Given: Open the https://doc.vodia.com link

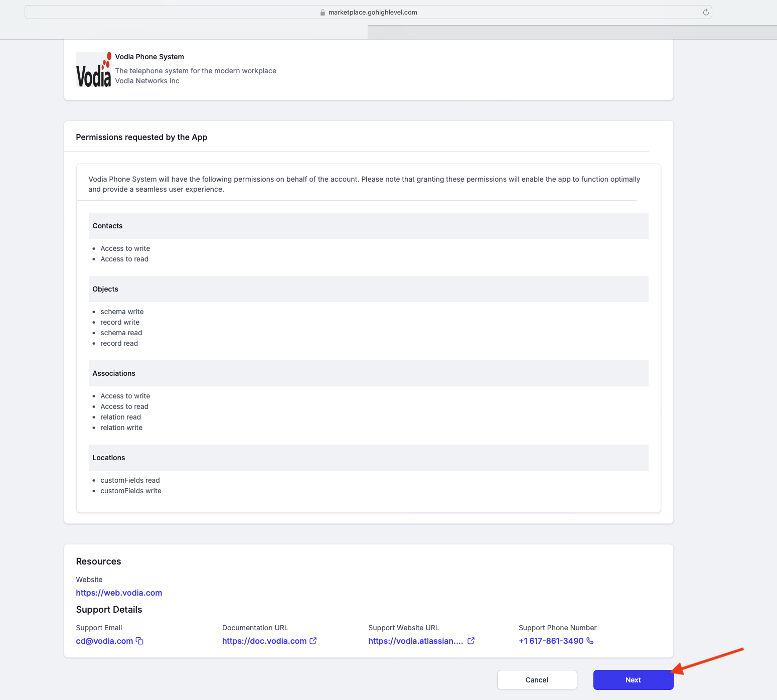Looking at the screenshot, I should pos(264,641).
